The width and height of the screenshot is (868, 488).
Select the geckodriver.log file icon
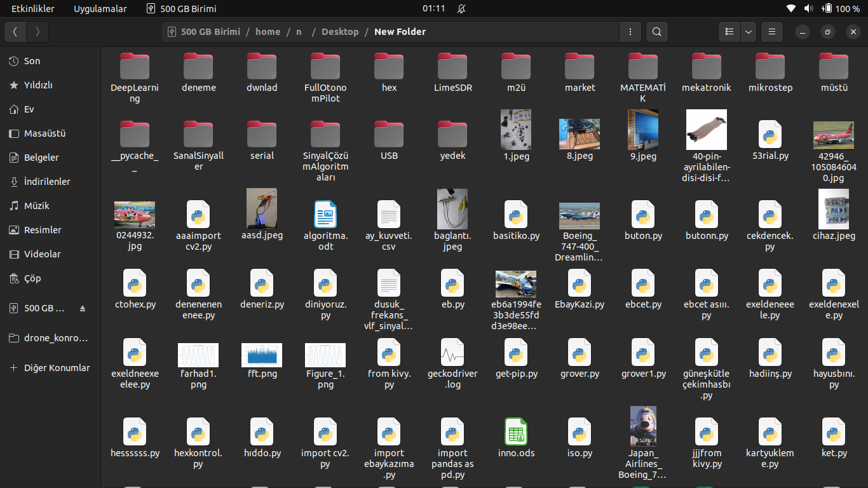tap(452, 352)
